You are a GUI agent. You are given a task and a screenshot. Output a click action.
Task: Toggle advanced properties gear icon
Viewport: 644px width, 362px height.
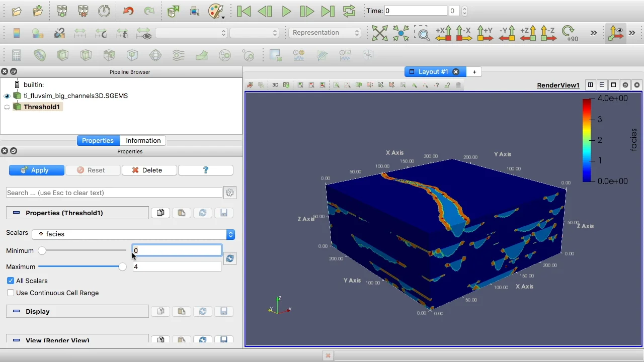[230, 193]
